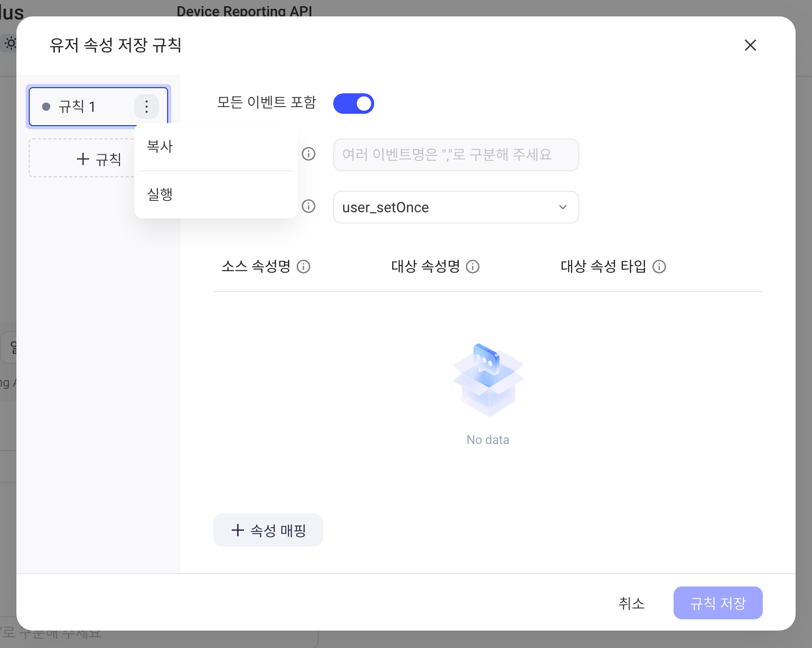Click the info icon beside the event name field
The image size is (812, 648).
(x=309, y=154)
